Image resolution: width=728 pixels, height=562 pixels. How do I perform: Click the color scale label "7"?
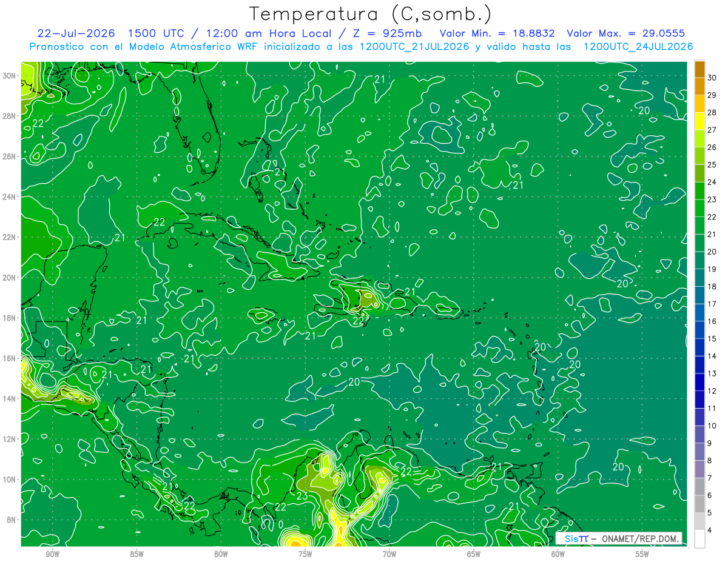point(709,478)
